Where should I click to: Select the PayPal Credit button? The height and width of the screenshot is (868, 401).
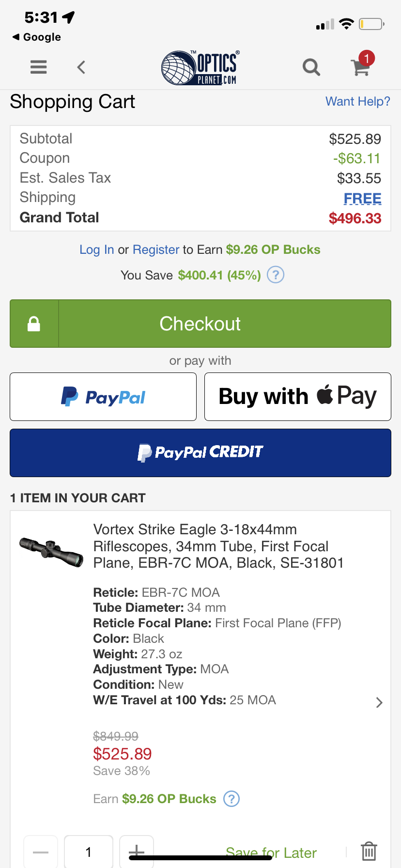click(x=200, y=453)
